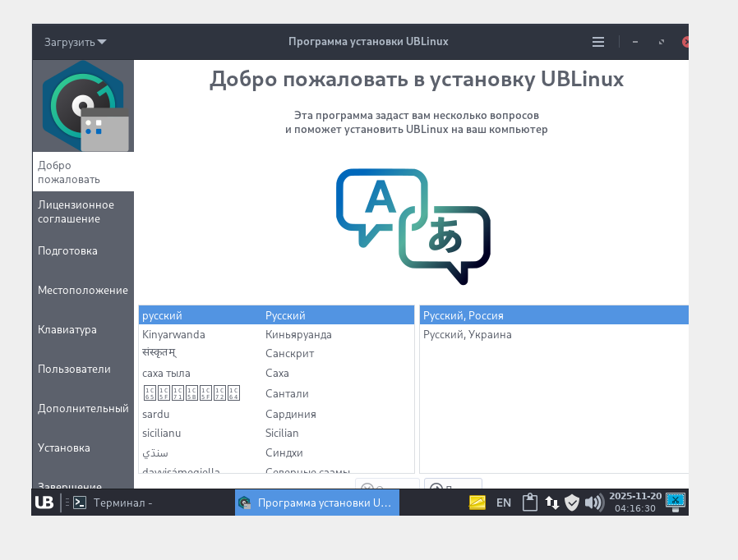This screenshot has height=560, width=738.
Task: Choose Русский, Россия locale
Action: click(x=554, y=315)
